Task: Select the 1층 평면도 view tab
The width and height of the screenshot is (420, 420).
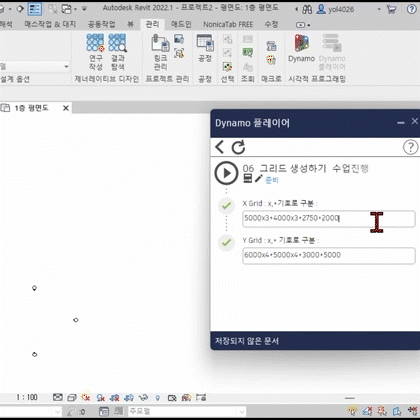Action: (31, 108)
